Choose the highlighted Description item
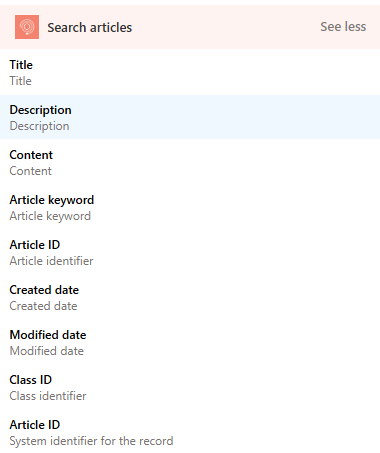Image resolution: width=380 pixels, height=453 pixels. click(x=190, y=117)
